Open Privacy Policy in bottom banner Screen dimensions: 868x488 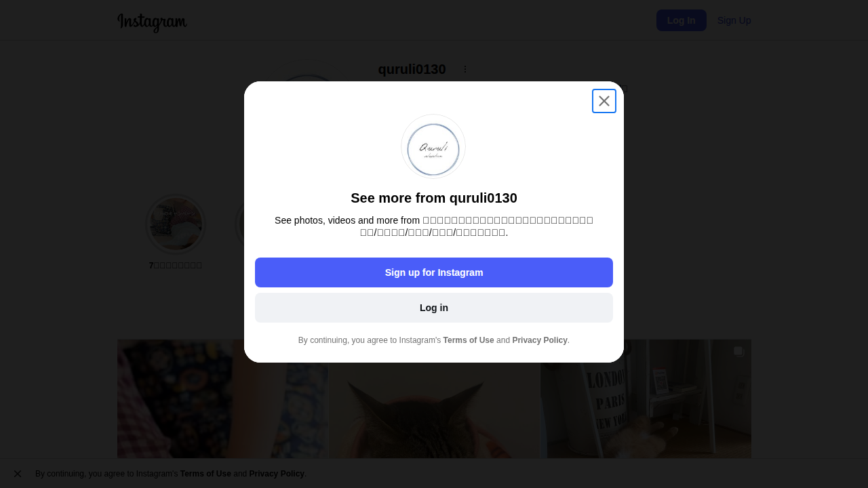point(277,474)
